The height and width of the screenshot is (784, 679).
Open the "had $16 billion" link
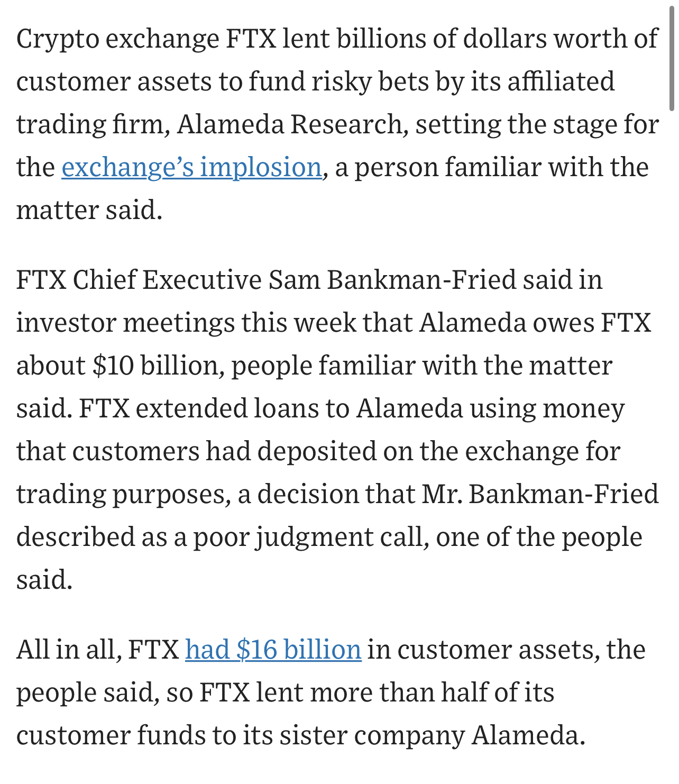tap(273, 649)
